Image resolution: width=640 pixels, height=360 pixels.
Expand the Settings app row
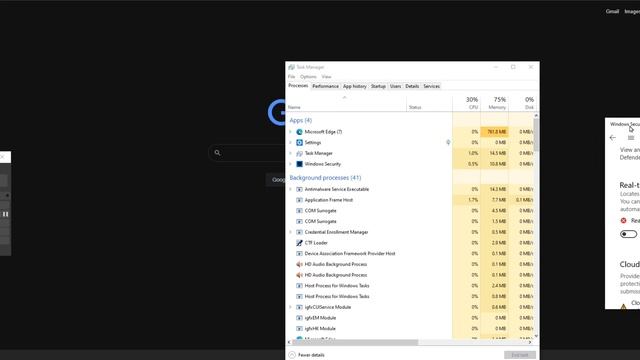pyautogui.click(x=291, y=142)
